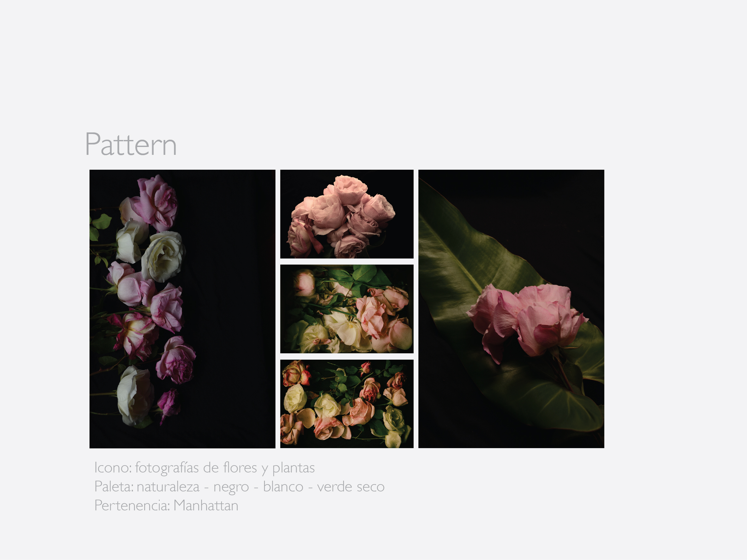
Task: Click the roses with green stems photo
Action: tap(347, 309)
